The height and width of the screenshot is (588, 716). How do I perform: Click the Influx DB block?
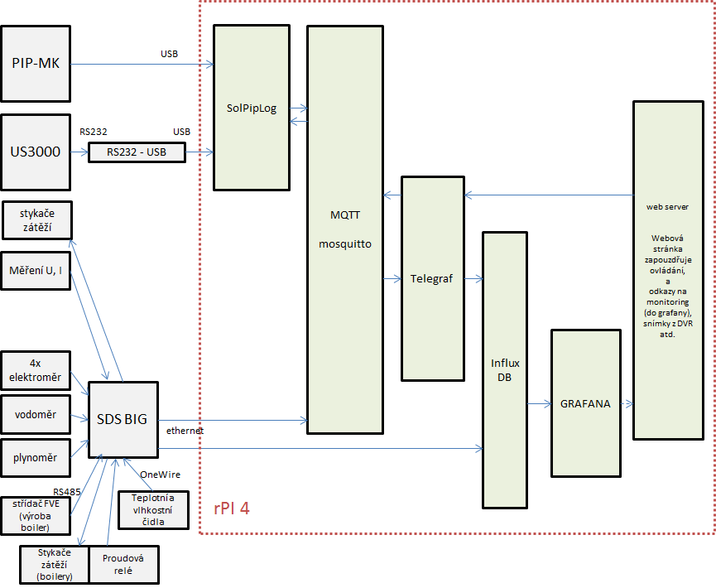(505, 370)
